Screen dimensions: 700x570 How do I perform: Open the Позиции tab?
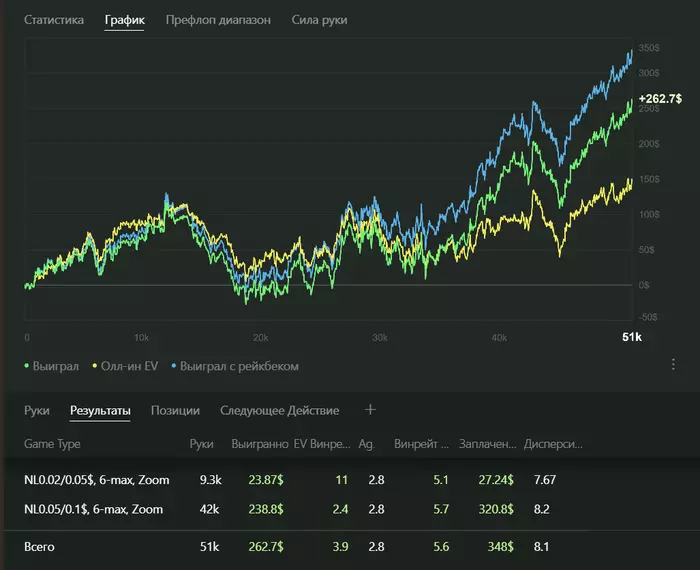[175, 410]
